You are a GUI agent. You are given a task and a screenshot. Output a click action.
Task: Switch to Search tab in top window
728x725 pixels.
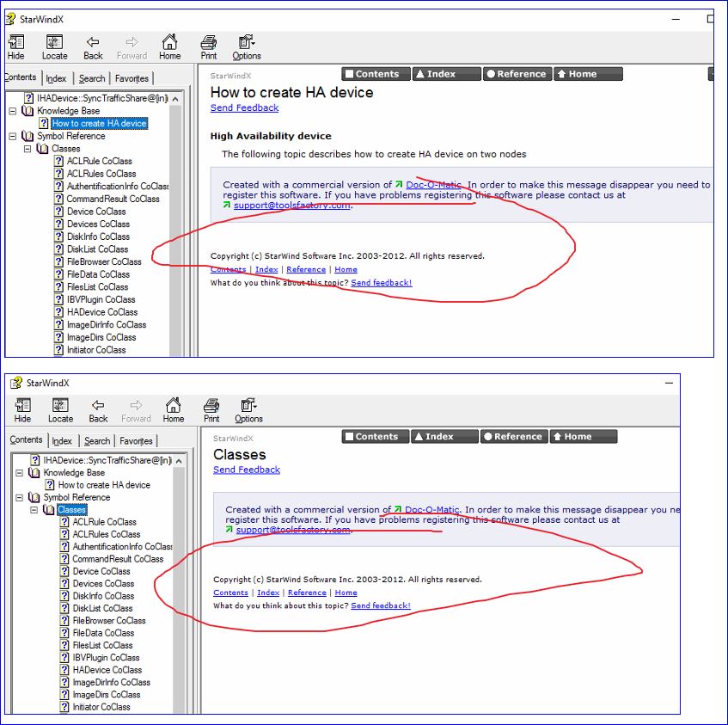92,78
